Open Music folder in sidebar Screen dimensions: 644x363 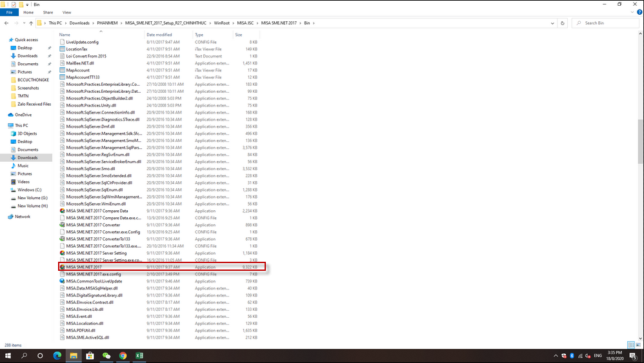[23, 166]
